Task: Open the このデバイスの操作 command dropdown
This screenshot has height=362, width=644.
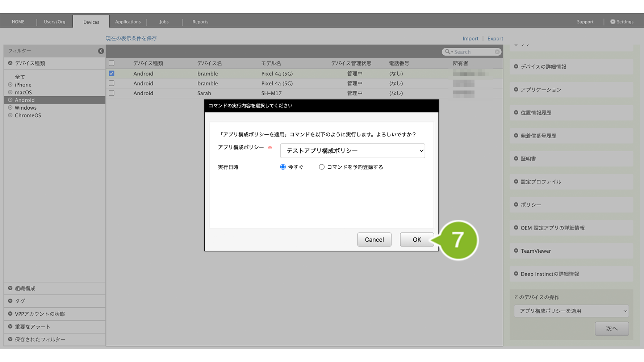Action: pos(571,311)
